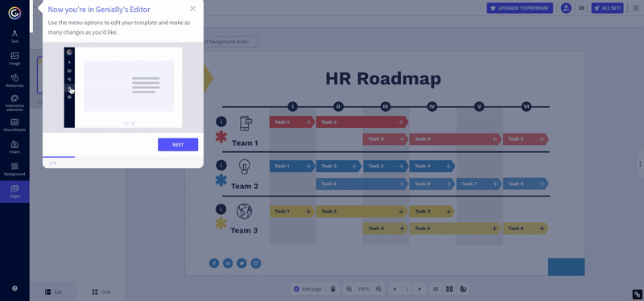644x301 pixels.
Task: Click the Twitter social icon
Action: [x=242, y=263]
